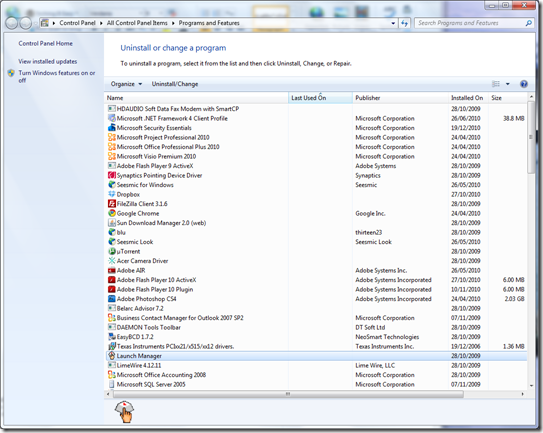Click the Texas Instruments drivers icon
This screenshot has width=543, height=433.
(x=112, y=346)
